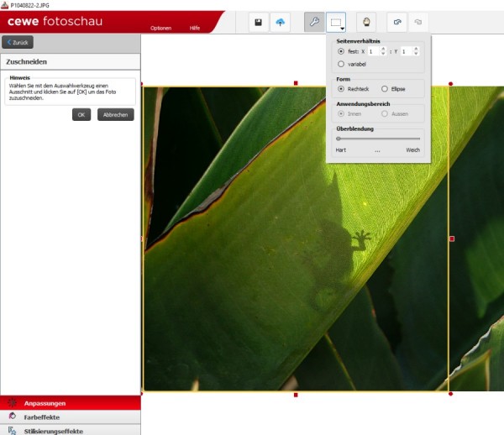Click the redo arrow icon
This screenshot has height=435, width=504.
(x=417, y=23)
